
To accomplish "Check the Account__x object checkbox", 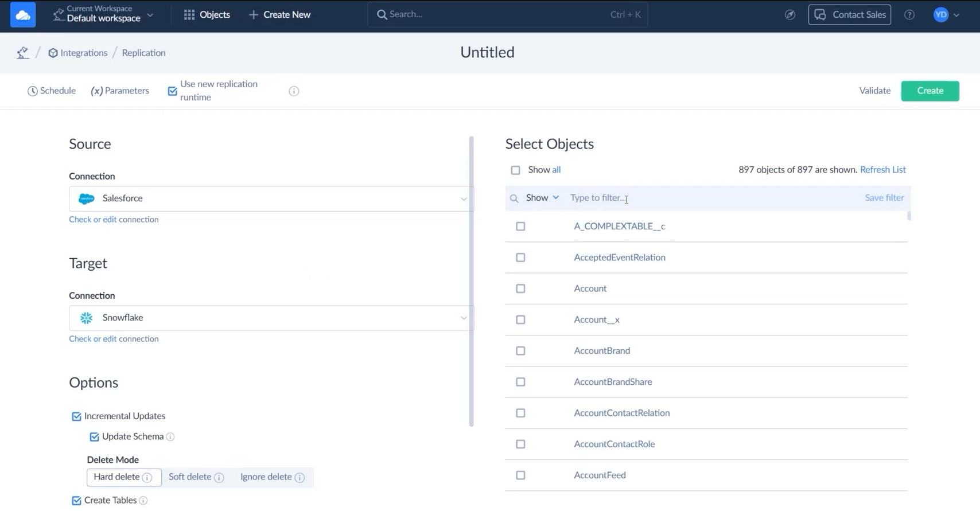I will pyautogui.click(x=520, y=320).
